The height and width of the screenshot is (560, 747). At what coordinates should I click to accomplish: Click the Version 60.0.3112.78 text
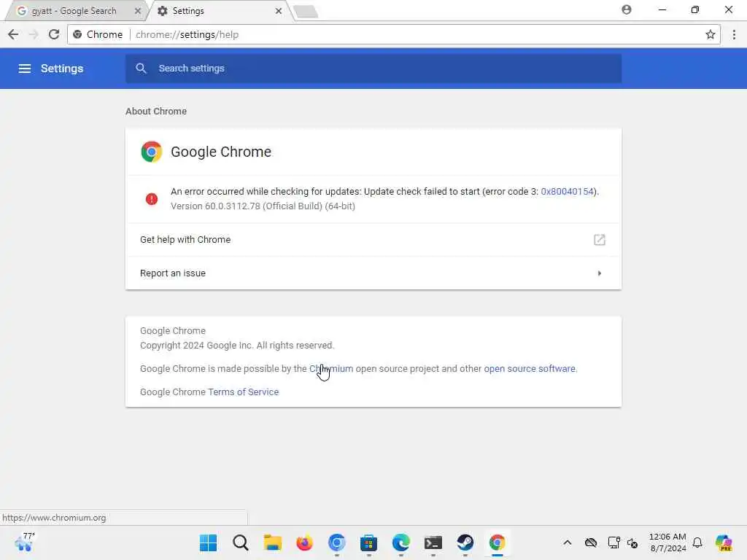coord(263,206)
